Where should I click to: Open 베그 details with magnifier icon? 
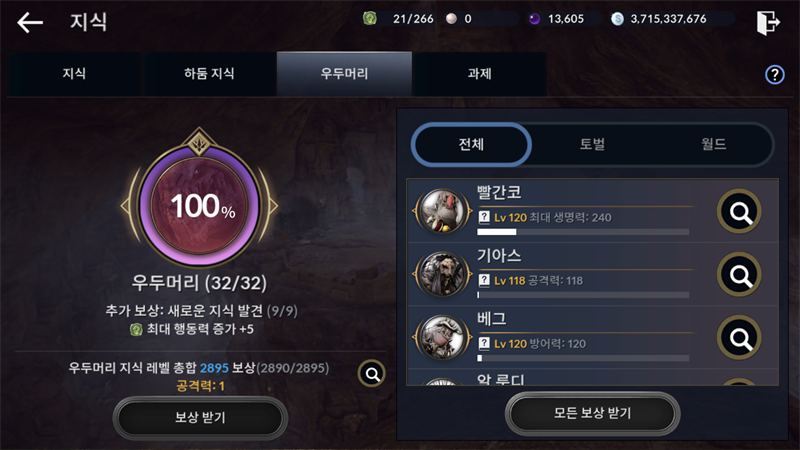tap(739, 338)
